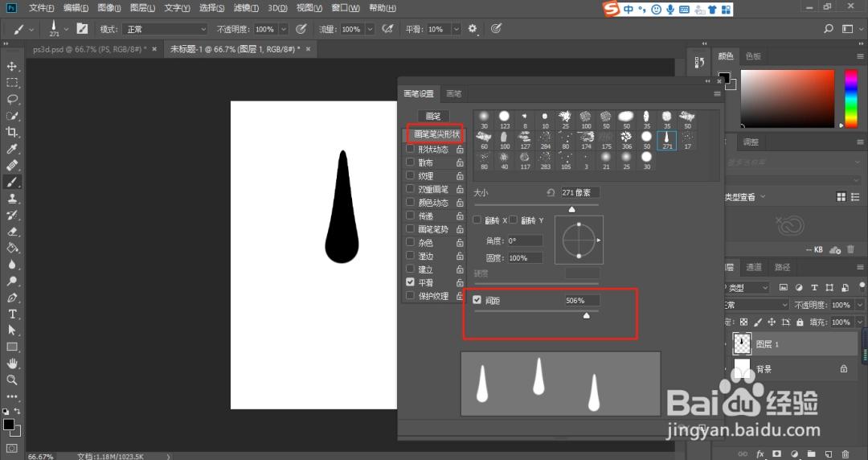Toggle the brush settings panel icon
This screenshot has width=868, height=460.
coord(82,29)
